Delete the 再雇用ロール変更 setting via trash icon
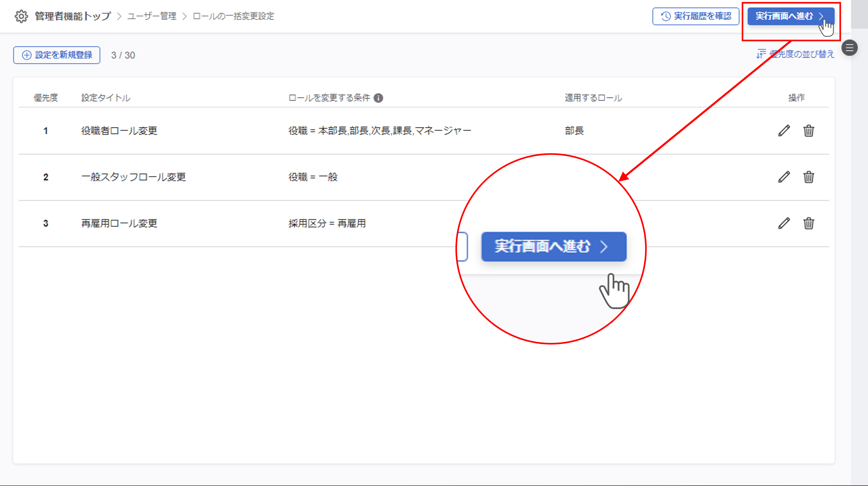868x486 pixels. tap(808, 223)
